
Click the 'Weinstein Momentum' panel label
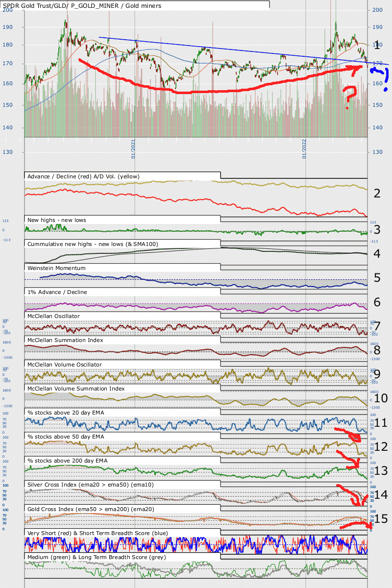tap(56, 268)
